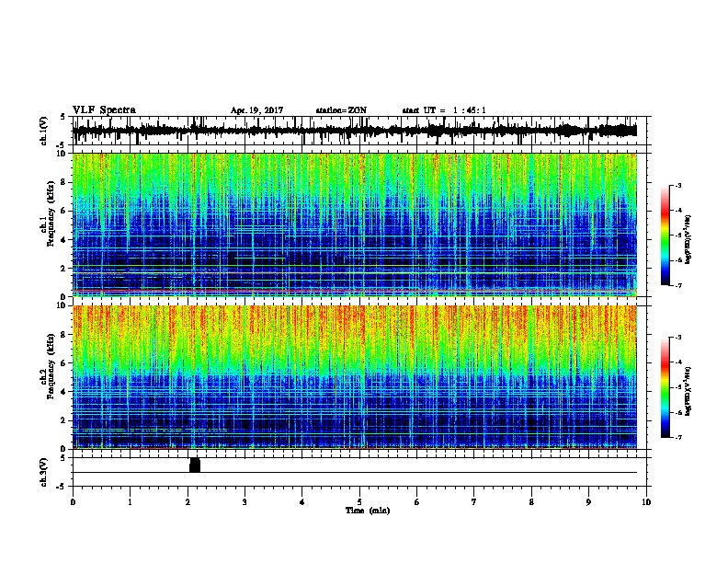Click the time axis end label "10"
The image size is (728, 563).
coord(646,502)
